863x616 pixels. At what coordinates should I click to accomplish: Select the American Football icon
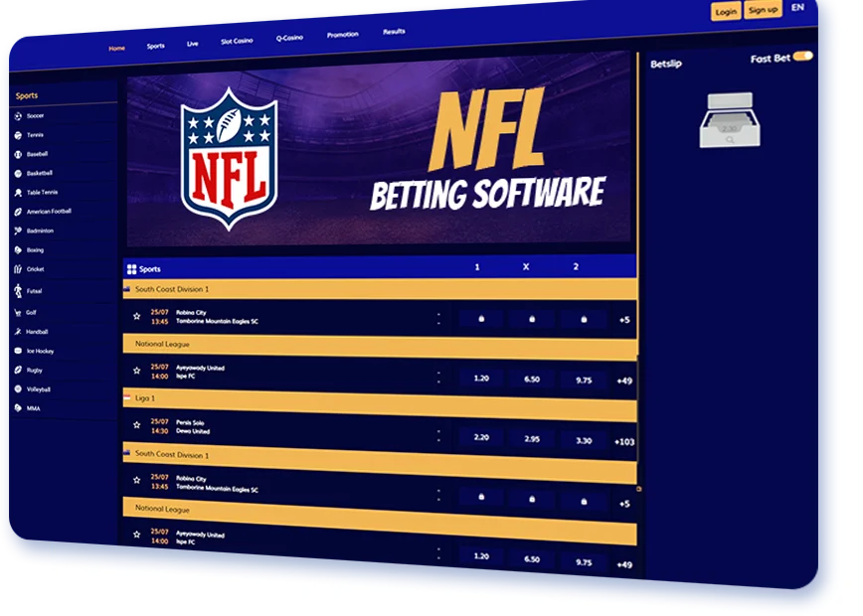click(18, 212)
